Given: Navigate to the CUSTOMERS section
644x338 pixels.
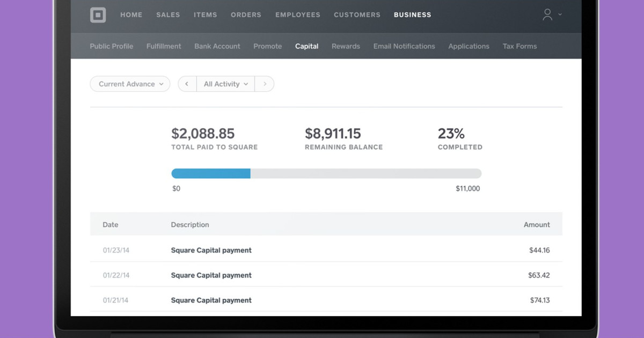Looking at the screenshot, I should (357, 15).
